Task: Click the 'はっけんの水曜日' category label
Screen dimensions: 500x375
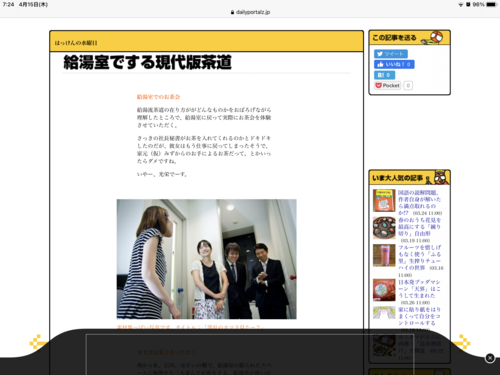Action: point(76,43)
